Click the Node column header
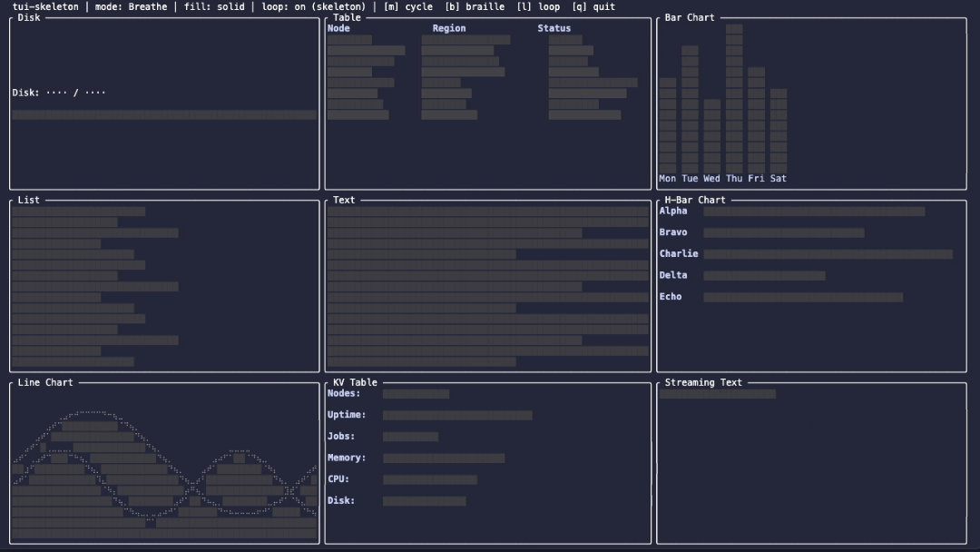The height and width of the screenshot is (552, 980). (338, 28)
